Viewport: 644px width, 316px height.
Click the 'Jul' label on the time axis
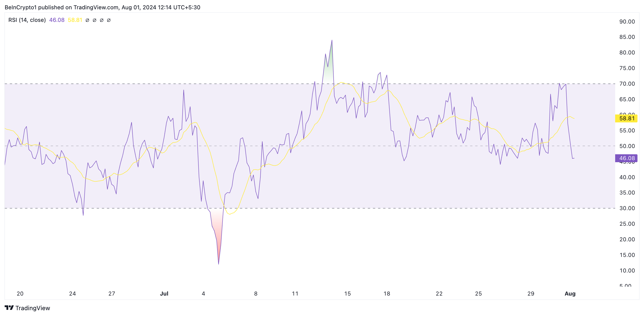pyautogui.click(x=164, y=293)
